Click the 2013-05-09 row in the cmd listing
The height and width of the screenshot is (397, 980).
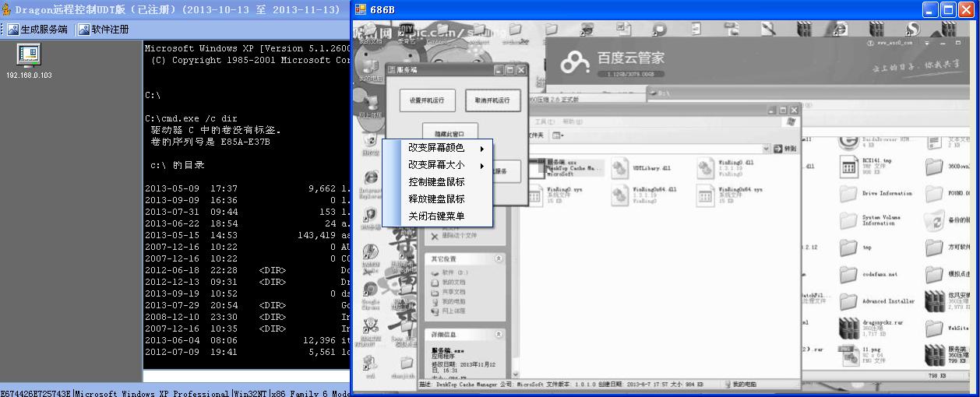248,189
